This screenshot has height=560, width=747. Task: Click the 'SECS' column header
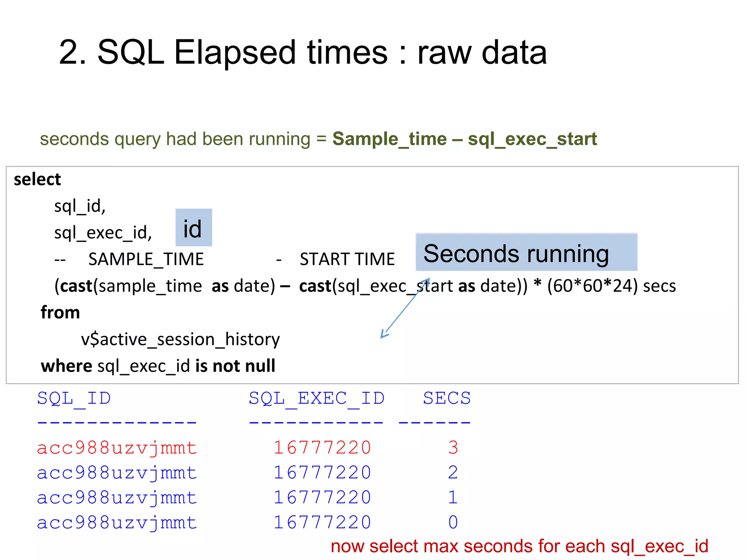point(447,398)
